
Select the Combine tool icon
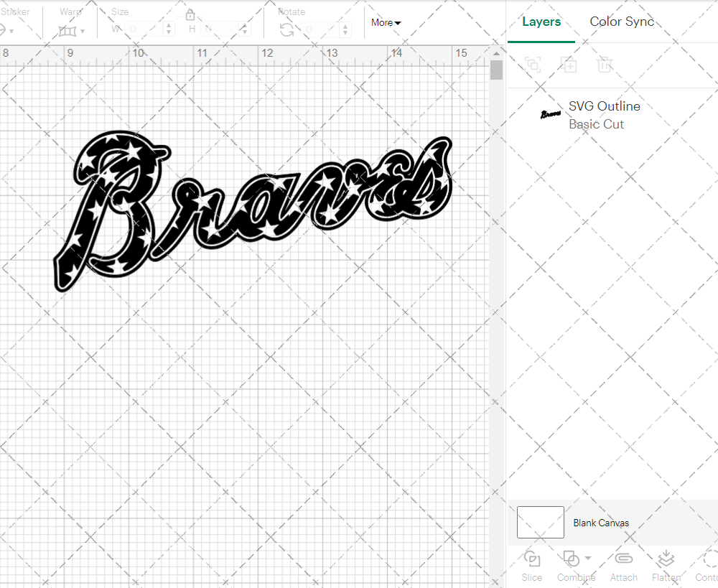click(x=571, y=559)
